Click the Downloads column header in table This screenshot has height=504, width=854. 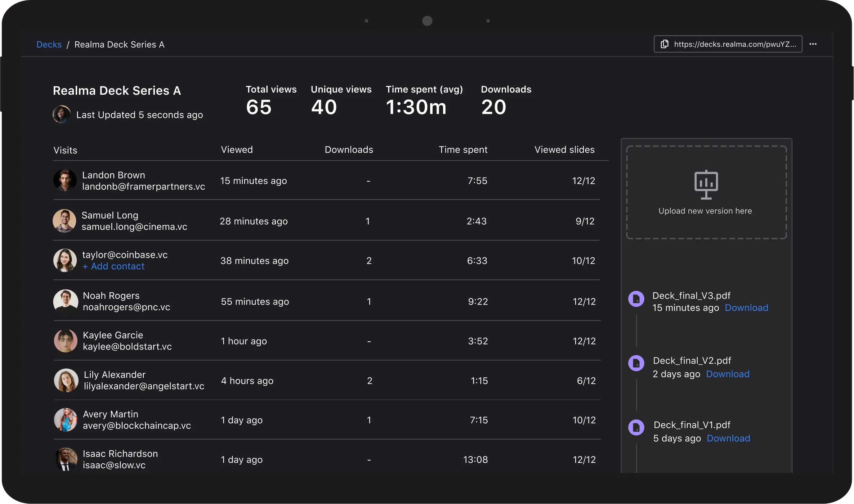pos(349,150)
